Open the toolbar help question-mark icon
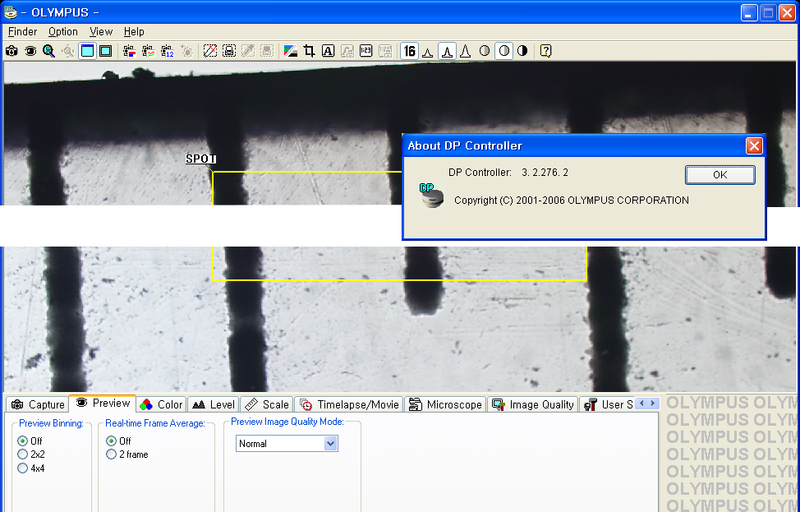Screen dimensions: 800x512 [546, 51]
